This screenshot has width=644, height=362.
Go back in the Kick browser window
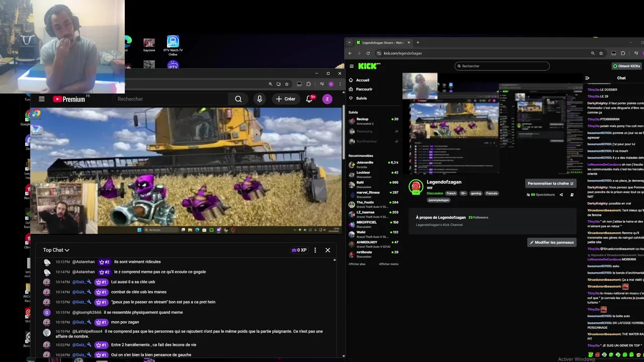(x=350, y=53)
